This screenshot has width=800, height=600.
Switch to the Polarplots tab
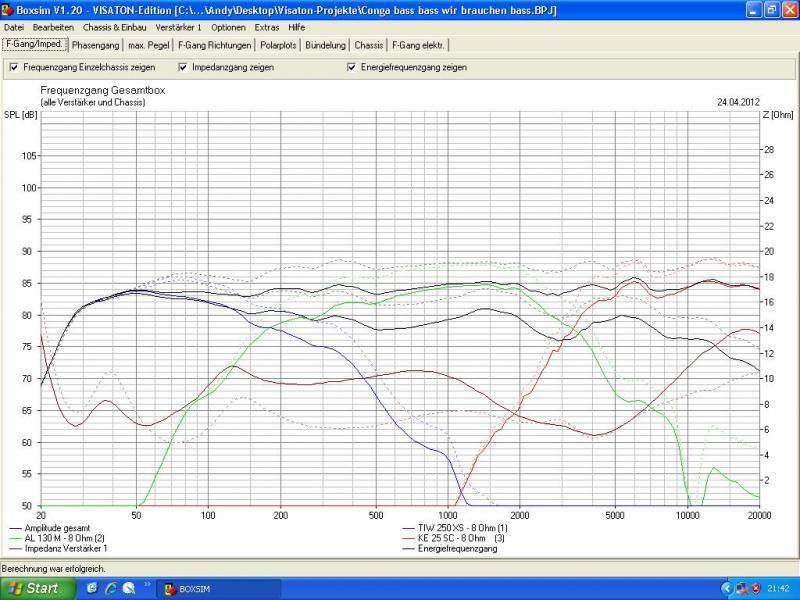(277, 45)
